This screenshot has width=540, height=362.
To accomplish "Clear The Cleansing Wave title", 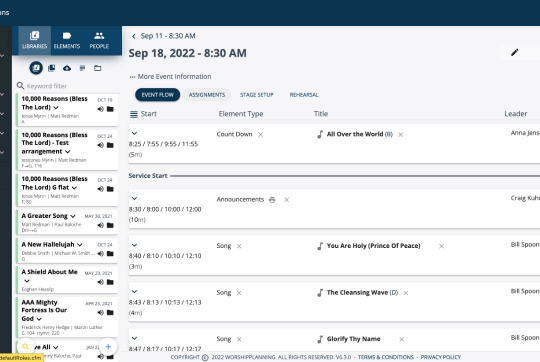I will point(406,293).
